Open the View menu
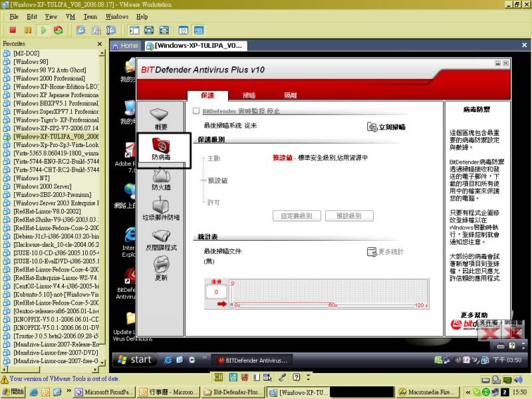 click(51, 16)
